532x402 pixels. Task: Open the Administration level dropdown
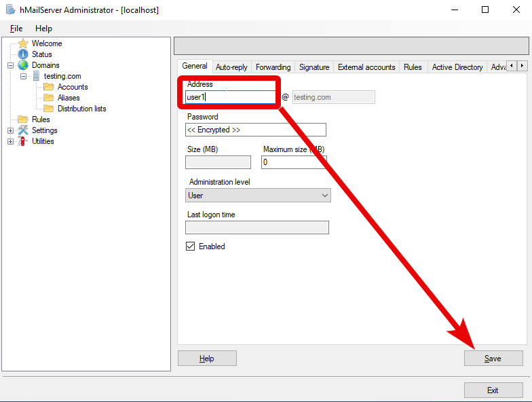258,196
